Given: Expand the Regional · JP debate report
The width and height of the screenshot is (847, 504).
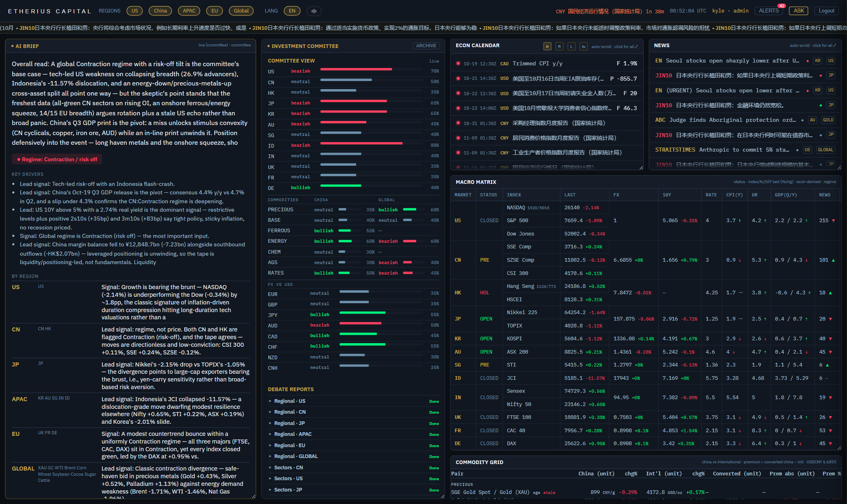Looking at the screenshot, I should point(354,423).
